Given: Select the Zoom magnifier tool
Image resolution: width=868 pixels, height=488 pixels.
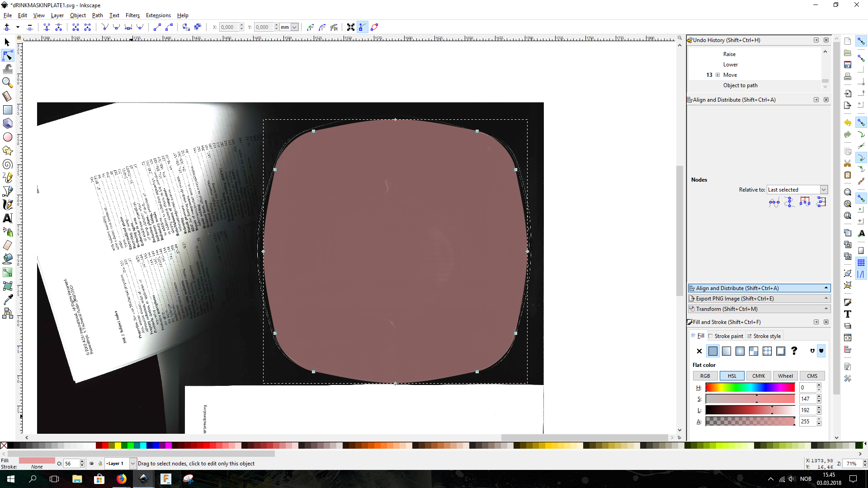Looking at the screenshot, I should (7, 83).
